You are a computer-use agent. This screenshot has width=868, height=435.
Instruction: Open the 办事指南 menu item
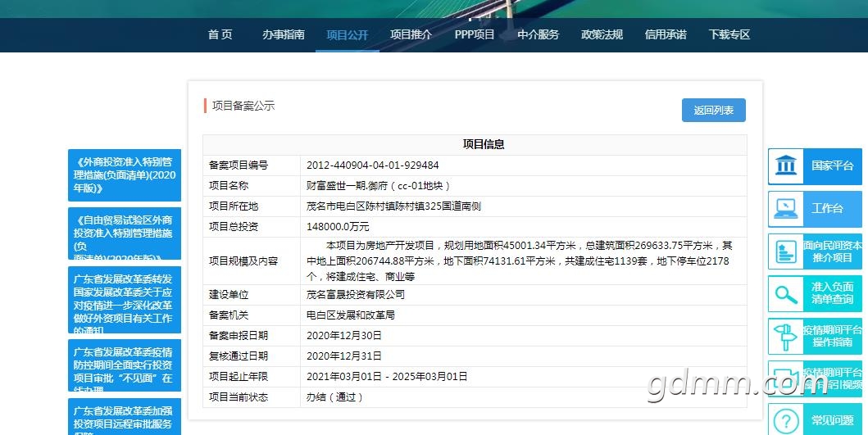pos(283,34)
